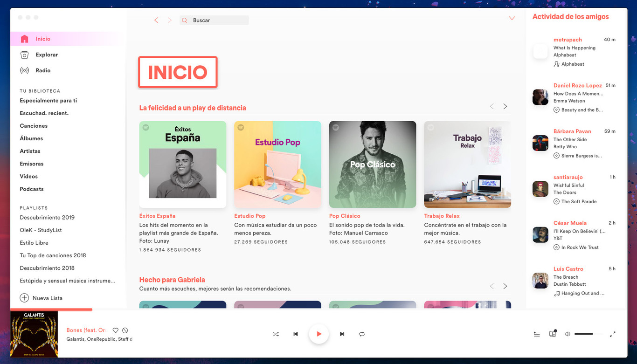This screenshot has height=364, width=637.
Task: Show previous items in Hecho para Gabriela
Action: coord(492,286)
